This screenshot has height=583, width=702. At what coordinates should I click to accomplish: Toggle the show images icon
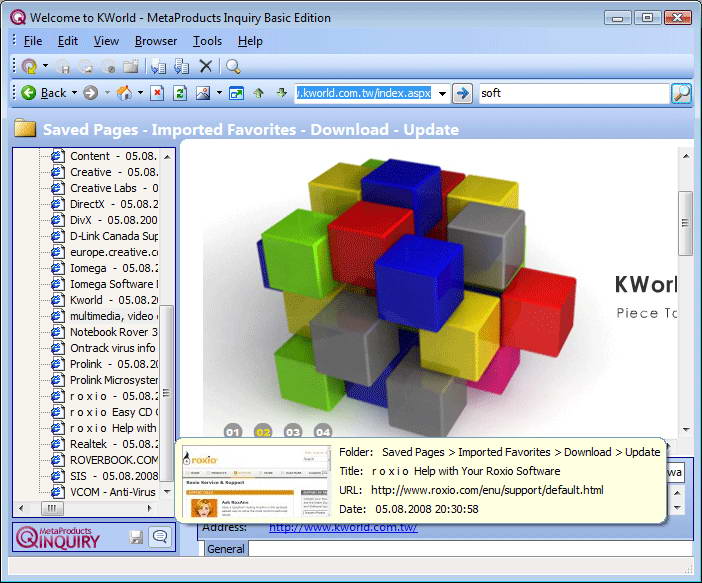coord(203,93)
